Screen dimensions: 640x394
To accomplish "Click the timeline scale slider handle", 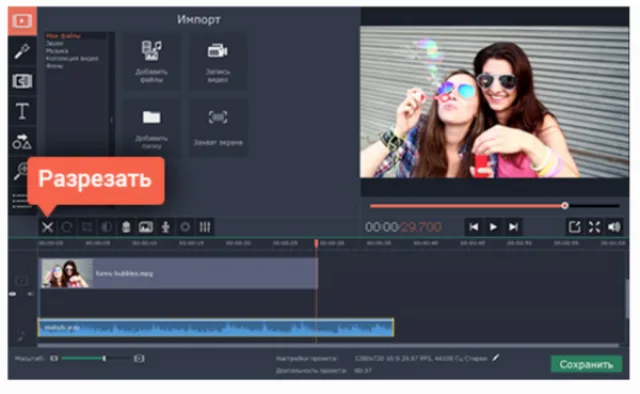I will 104,358.
